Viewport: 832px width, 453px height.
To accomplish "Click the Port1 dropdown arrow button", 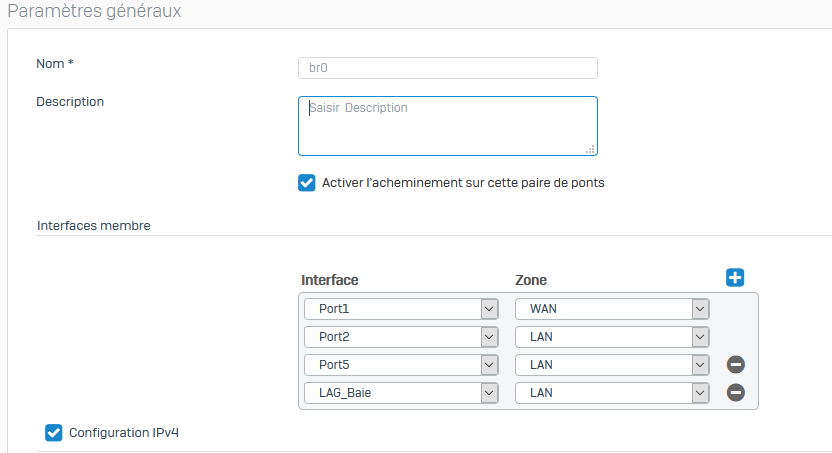I will coord(489,309).
